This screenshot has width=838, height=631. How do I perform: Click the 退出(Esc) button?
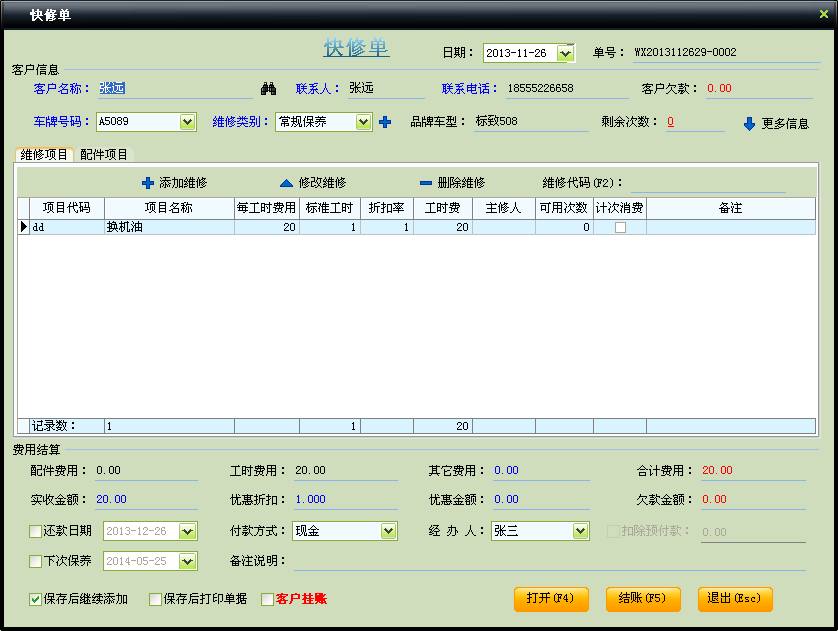(x=735, y=598)
